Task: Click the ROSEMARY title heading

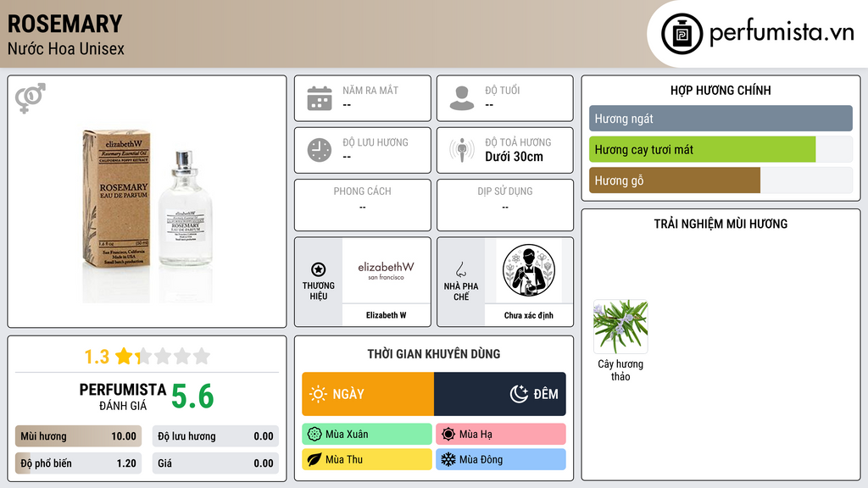Action: click(64, 24)
